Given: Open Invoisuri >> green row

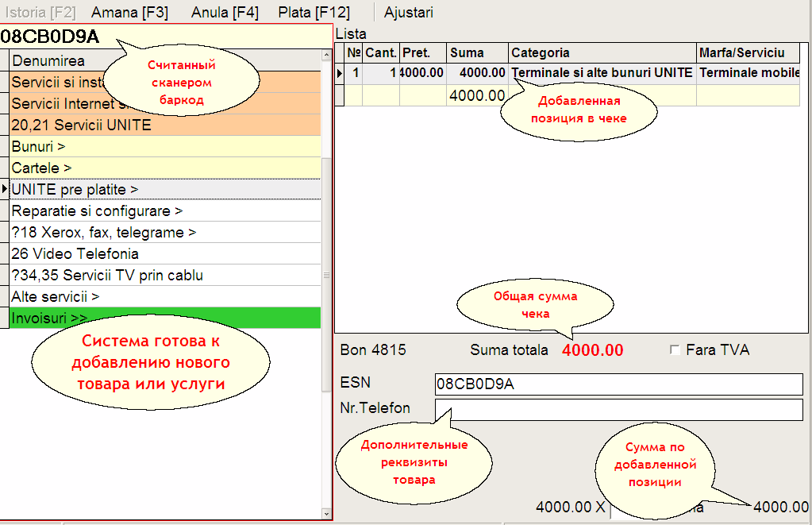Looking at the screenshot, I should 165,318.
